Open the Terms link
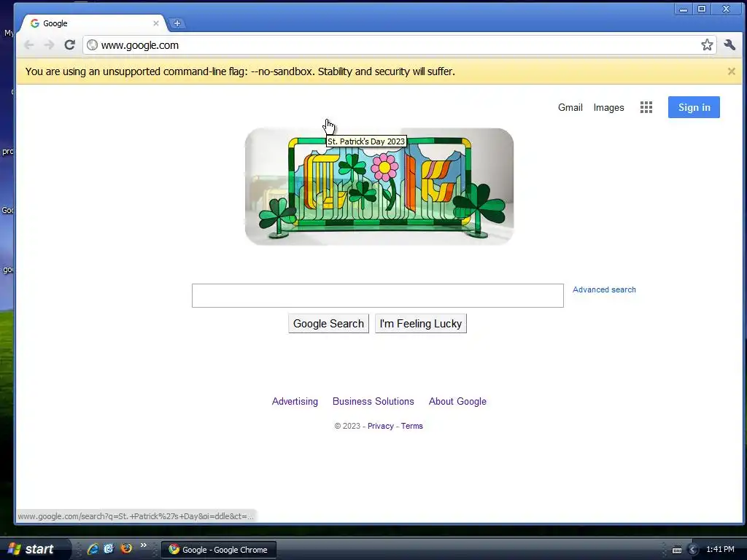This screenshot has height=560, width=747. 411,426
